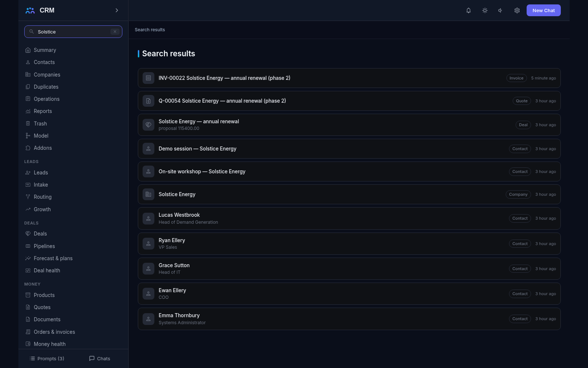Image resolution: width=588 pixels, height=368 pixels.
Task: Open the Model icon in sidebar
Action: click(28, 136)
